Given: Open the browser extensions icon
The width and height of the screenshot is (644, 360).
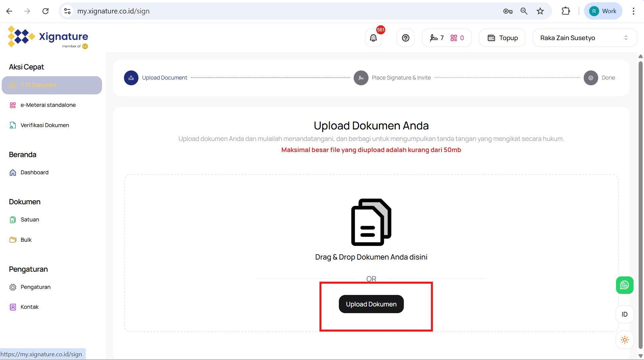Looking at the screenshot, I should tap(566, 11).
